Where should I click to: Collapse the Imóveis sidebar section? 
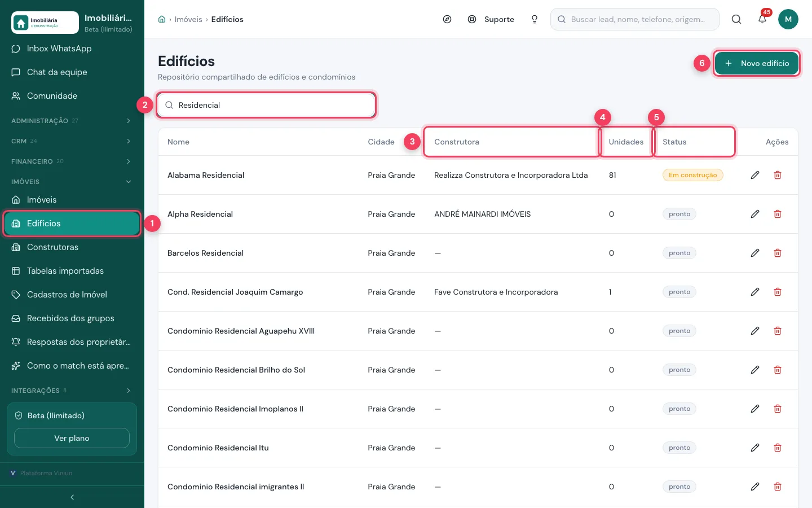click(72, 182)
